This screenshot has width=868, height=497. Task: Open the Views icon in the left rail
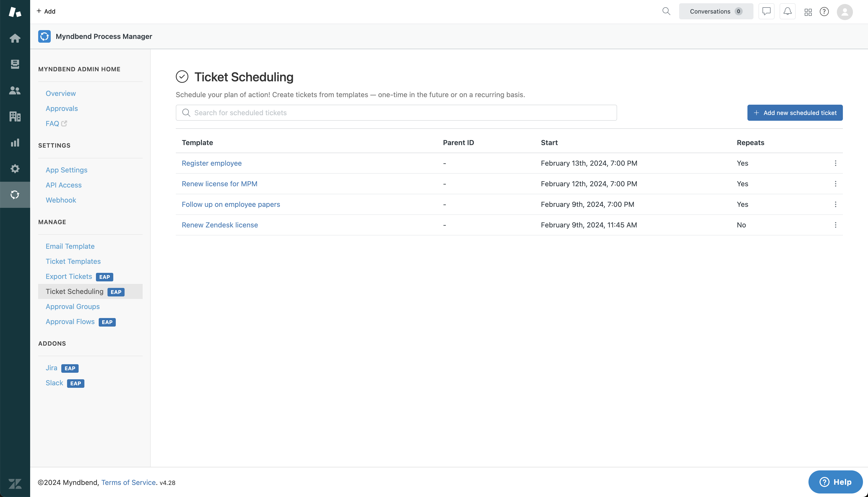[15, 64]
